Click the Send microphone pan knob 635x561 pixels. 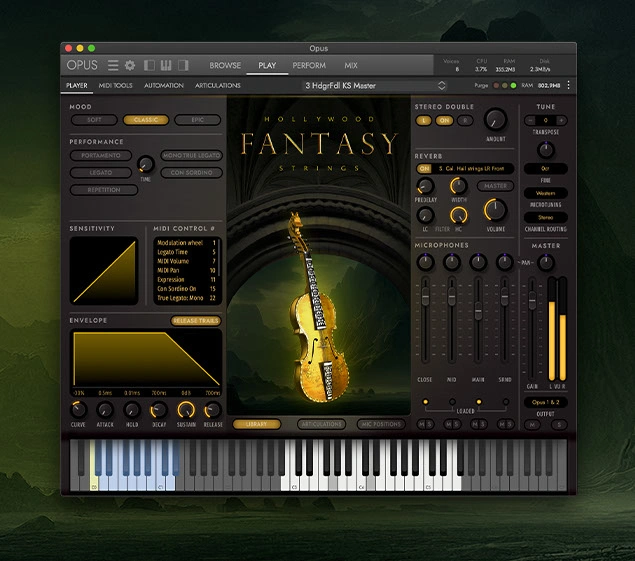tap(505, 262)
